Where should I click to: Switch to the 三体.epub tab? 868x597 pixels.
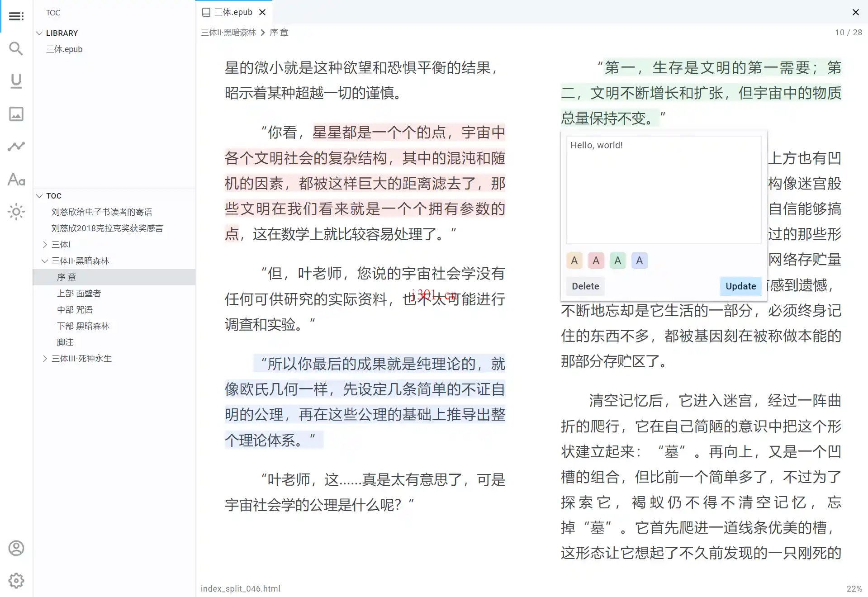(x=232, y=12)
